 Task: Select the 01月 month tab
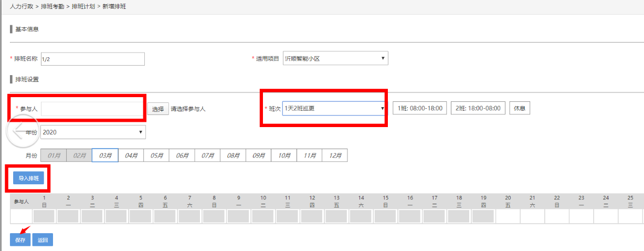coord(54,155)
